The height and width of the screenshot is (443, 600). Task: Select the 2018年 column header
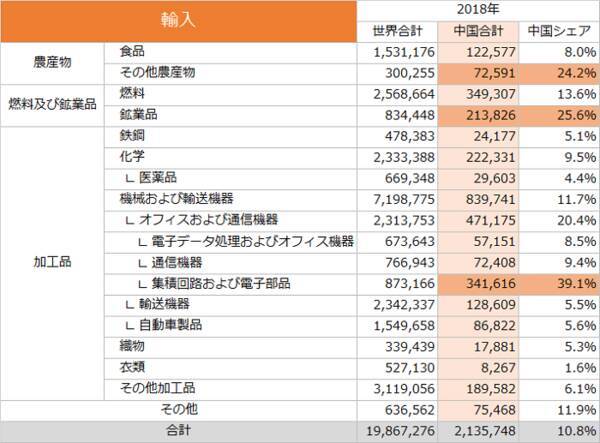(x=477, y=9)
